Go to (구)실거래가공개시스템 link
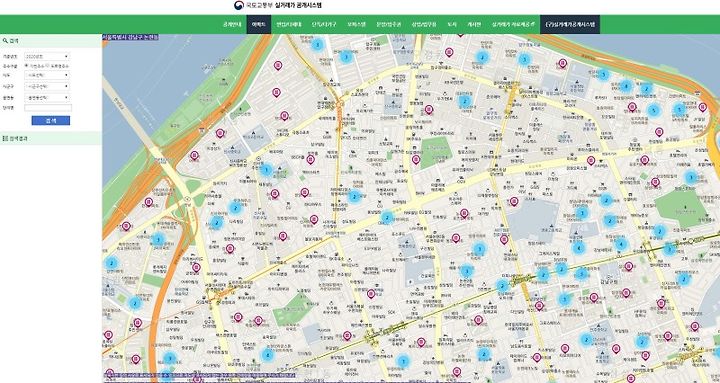Viewport: 720px width, 383px height. tap(570, 24)
